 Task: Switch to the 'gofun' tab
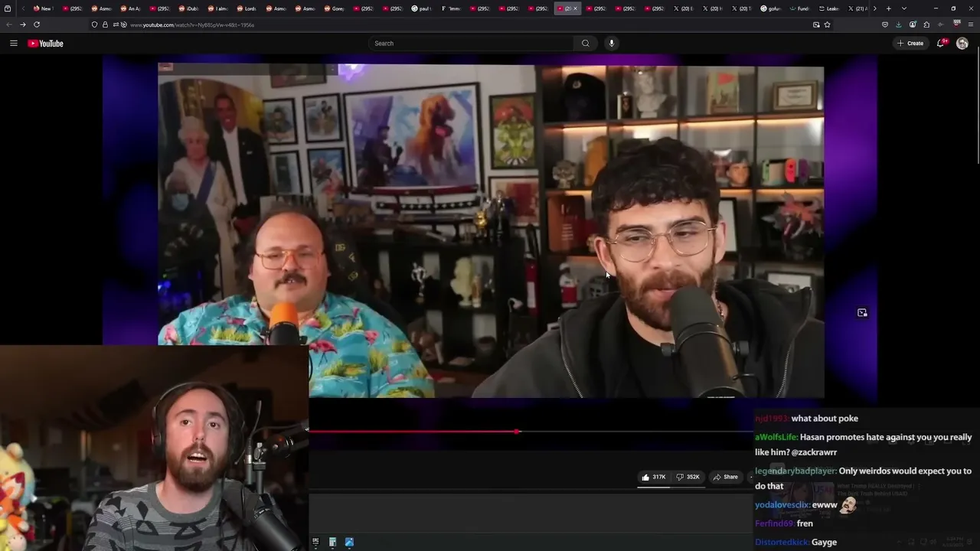click(769, 8)
